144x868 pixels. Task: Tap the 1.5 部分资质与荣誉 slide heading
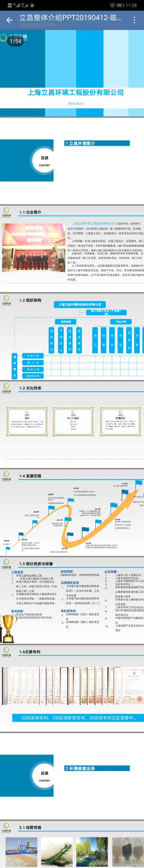click(x=36, y=564)
